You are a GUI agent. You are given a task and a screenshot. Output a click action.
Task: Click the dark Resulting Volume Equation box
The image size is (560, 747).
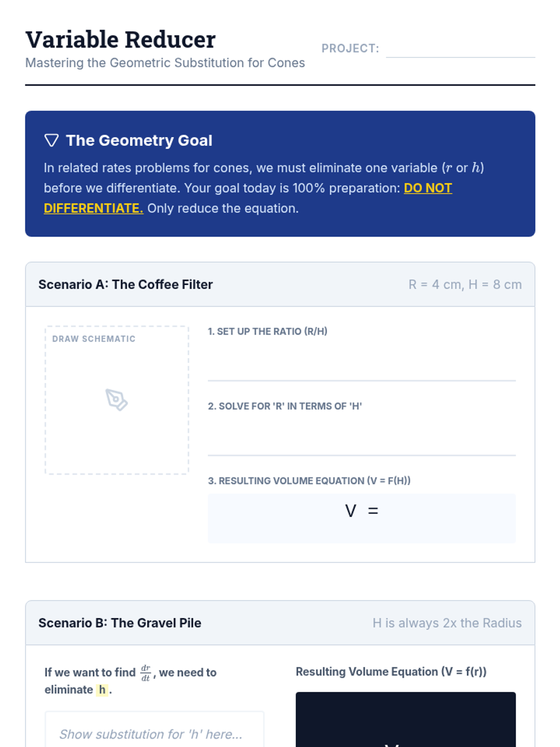(x=406, y=719)
